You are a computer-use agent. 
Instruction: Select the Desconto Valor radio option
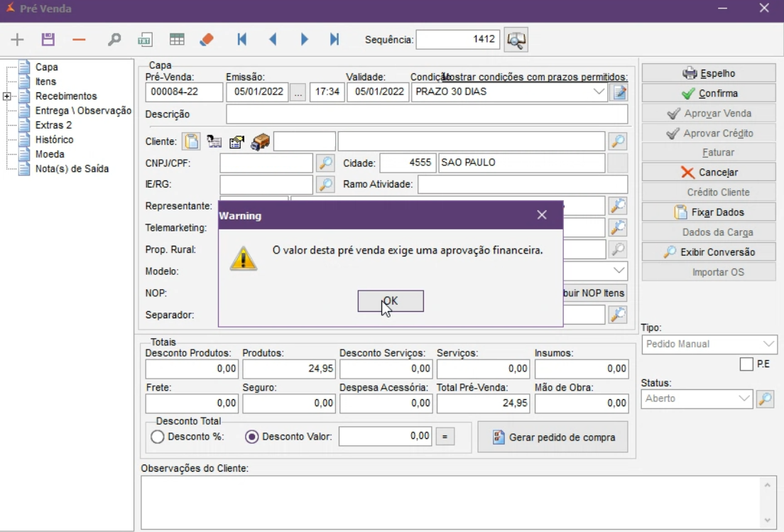(251, 437)
